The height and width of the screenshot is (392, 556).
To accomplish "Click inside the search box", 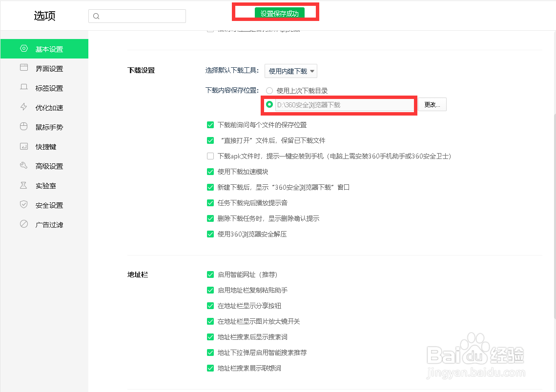I will pos(137,16).
